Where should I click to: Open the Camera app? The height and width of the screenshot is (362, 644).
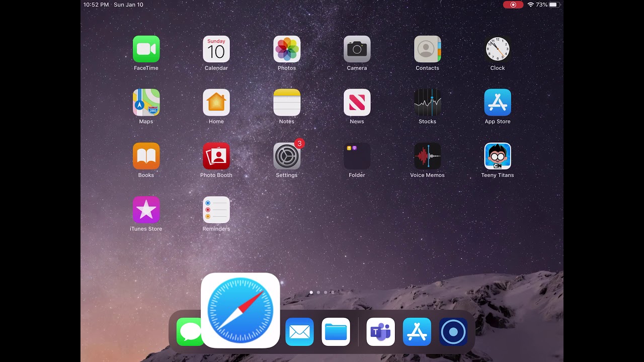point(357,49)
